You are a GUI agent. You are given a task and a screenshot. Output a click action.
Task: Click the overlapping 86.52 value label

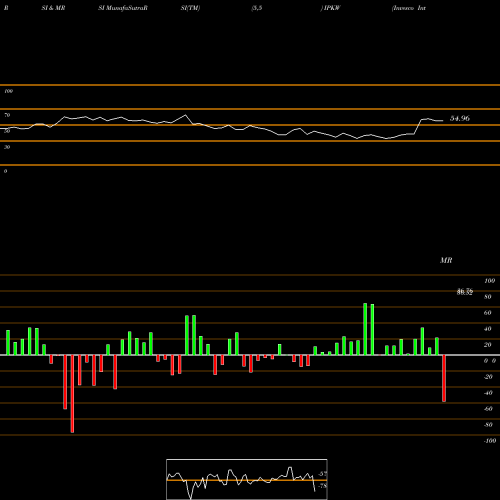(465, 292)
